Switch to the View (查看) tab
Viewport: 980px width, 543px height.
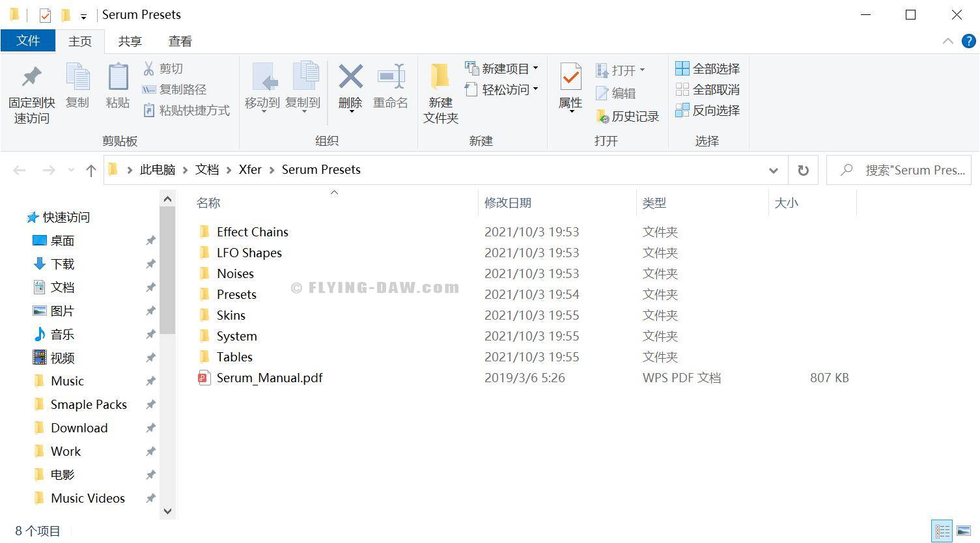(180, 41)
